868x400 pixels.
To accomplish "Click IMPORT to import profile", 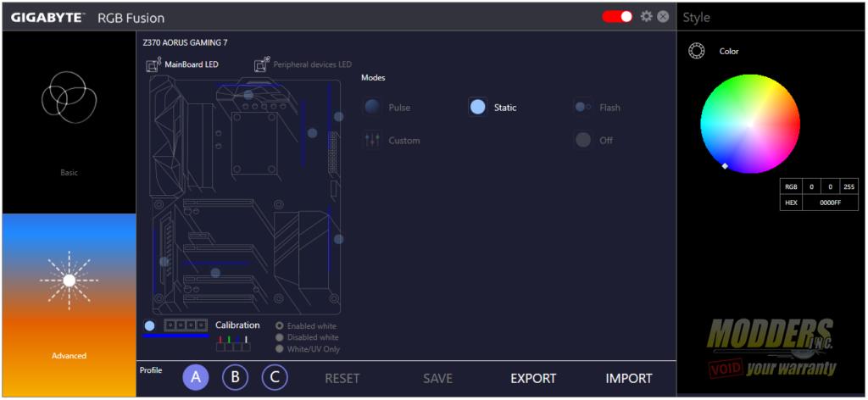I will pos(629,379).
